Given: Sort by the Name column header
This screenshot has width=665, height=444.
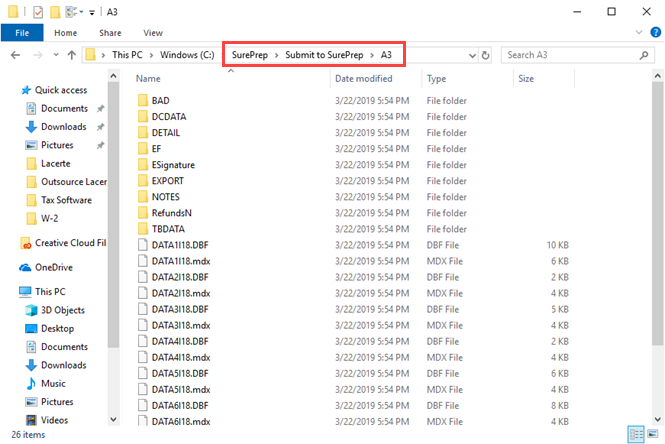Looking at the screenshot, I should click(x=148, y=79).
